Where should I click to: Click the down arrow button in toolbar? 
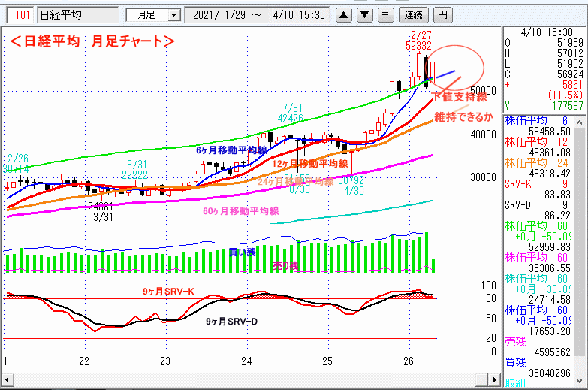pyautogui.click(x=364, y=15)
